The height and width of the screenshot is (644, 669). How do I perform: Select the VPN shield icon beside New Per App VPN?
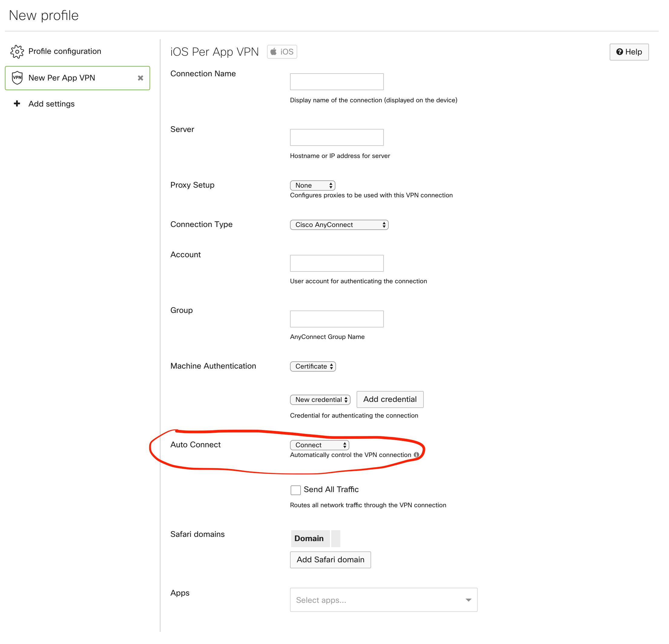pyautogui.click(x=17, y=78)
